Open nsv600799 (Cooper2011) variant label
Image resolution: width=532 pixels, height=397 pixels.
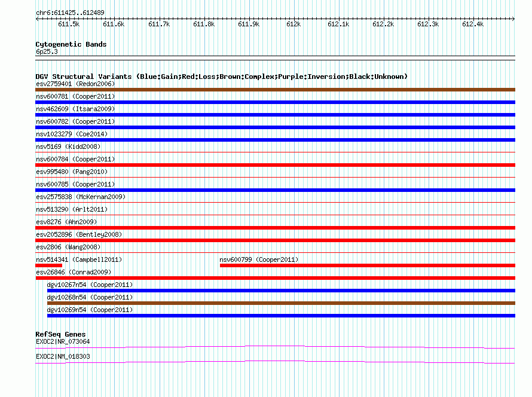coord(259,259)
